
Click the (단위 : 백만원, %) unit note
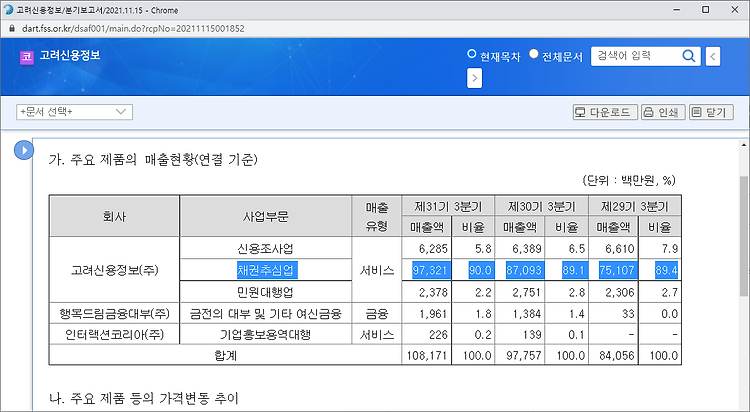coord(629,180)
